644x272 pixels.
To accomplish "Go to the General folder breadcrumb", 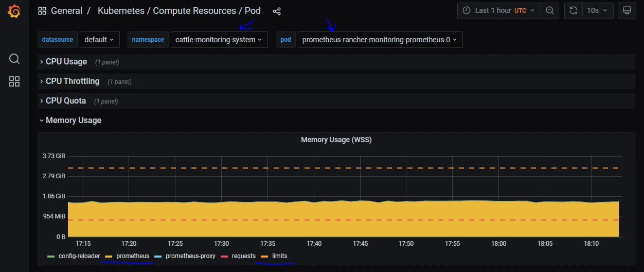I will click(66, 11).
